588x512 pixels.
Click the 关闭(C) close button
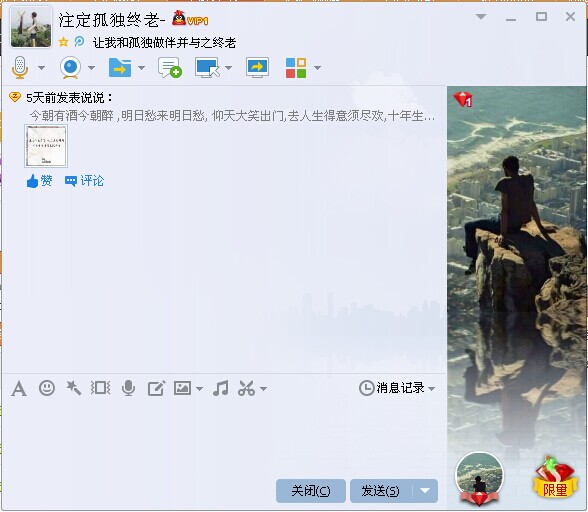[x=311, y=491]
